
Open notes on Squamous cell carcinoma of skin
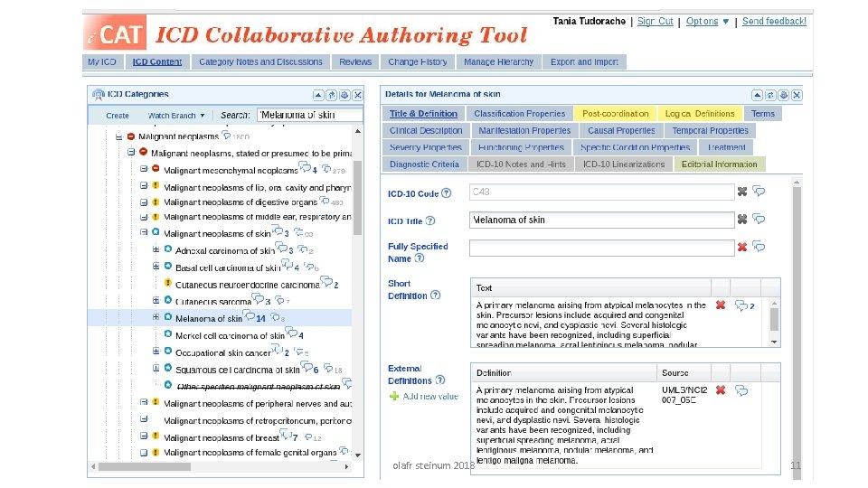pyautogui.click(x=309, y=368)
